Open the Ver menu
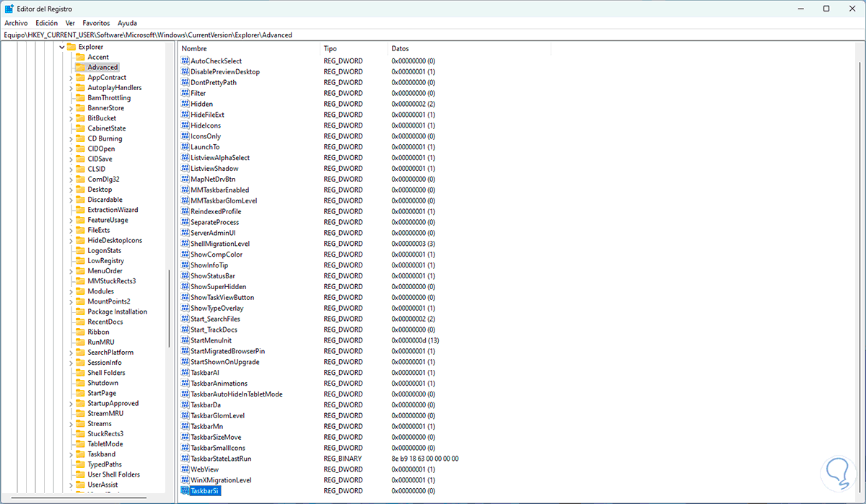866x504 pixels. pyautogui.click(x=70, y=23)
